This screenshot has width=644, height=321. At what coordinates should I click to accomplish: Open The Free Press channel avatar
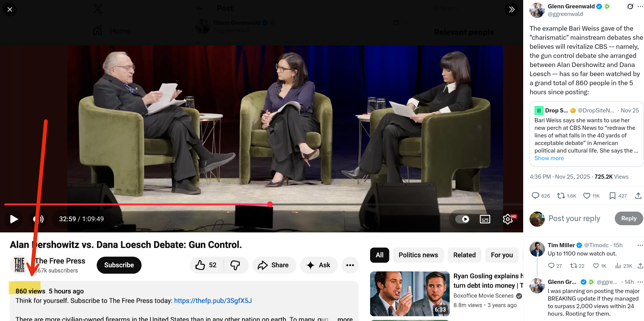pos(19,265)
